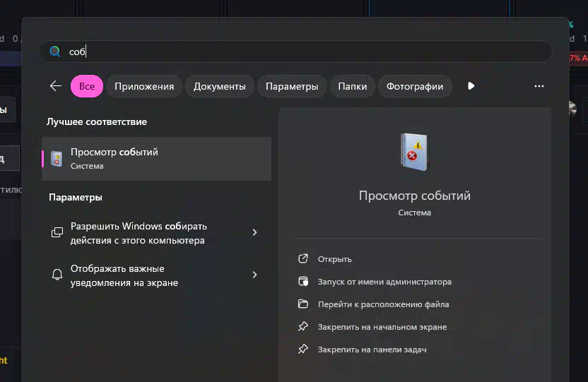This screenshot has height=382, width=588.
Task: Click the large Event Viewer icon in preview
Action: (x=414, y=152)
